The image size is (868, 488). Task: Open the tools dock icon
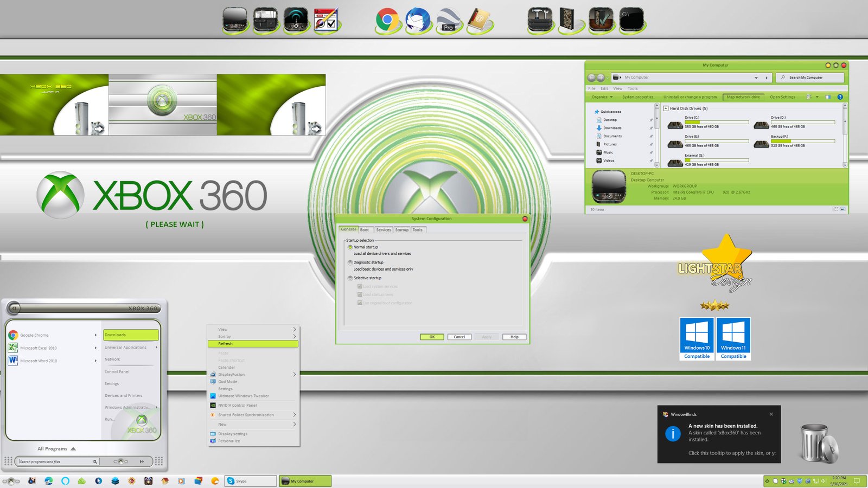540,20
